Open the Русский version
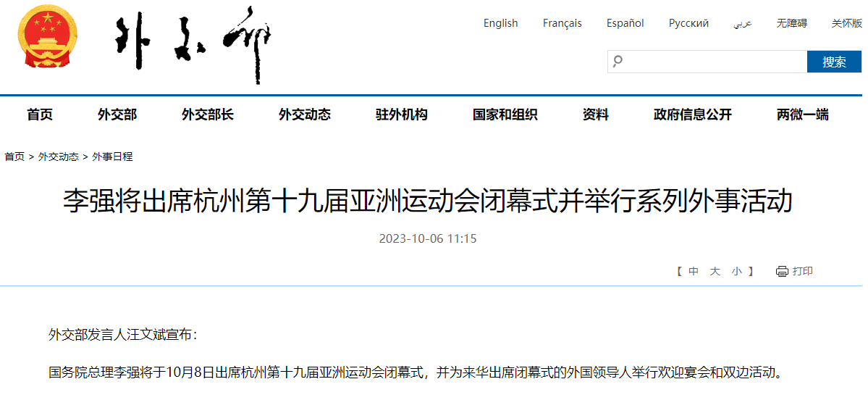This screenshot has width=868, height=408. coord(688,23)
